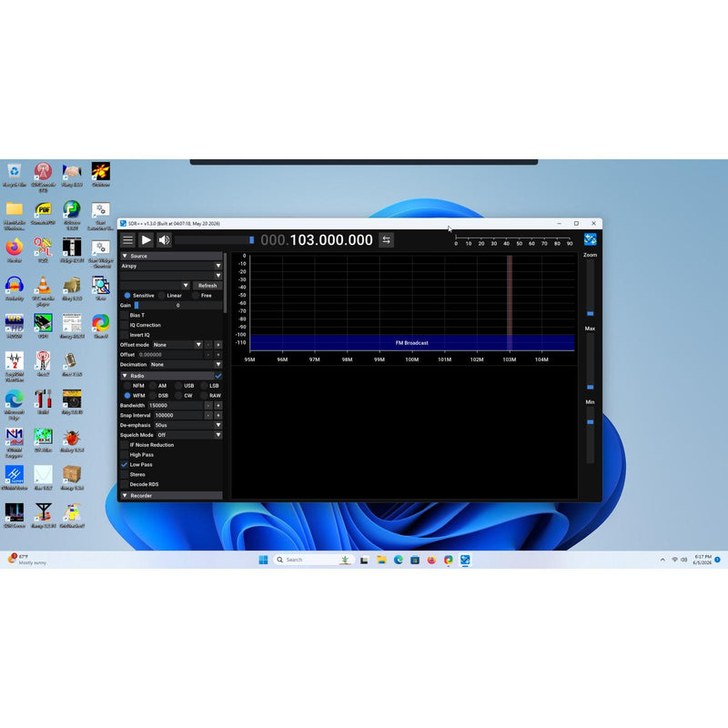
Task: Click the Zoom vertical slider
Action: pos(590,289)
